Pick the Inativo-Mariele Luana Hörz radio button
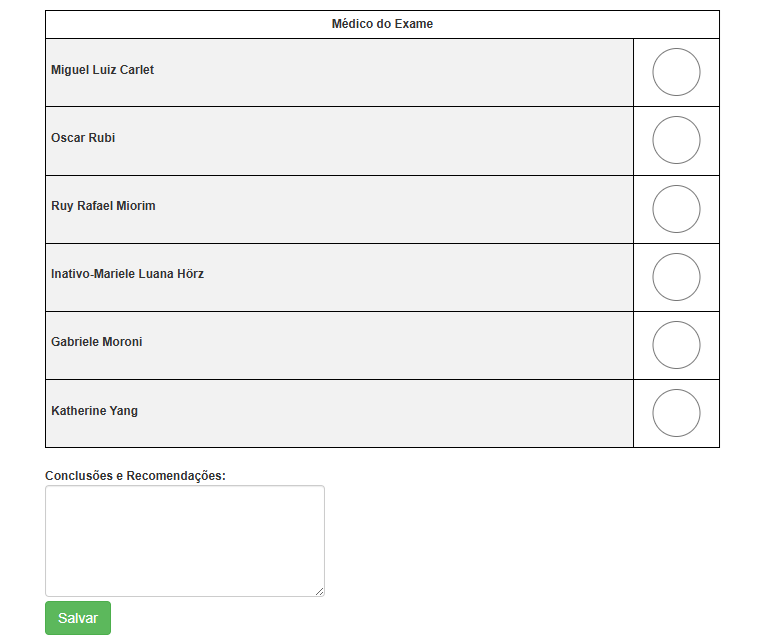The width and height of the screenshot is (768, 644). (x=676, y=277)
